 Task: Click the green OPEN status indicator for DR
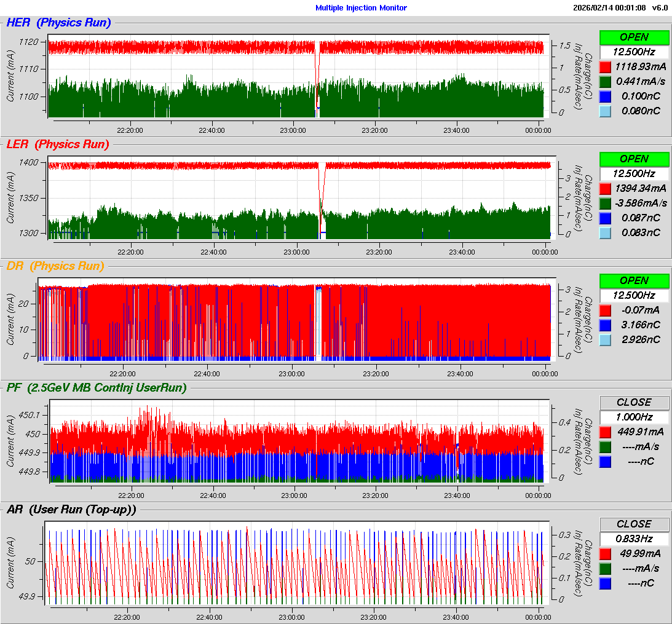pyautogui.click(x=634, y=280)
